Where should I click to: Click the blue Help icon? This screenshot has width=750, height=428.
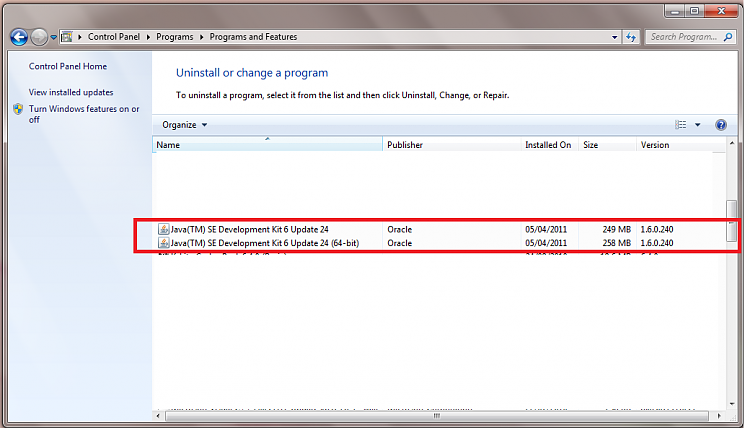click(720, 125)
